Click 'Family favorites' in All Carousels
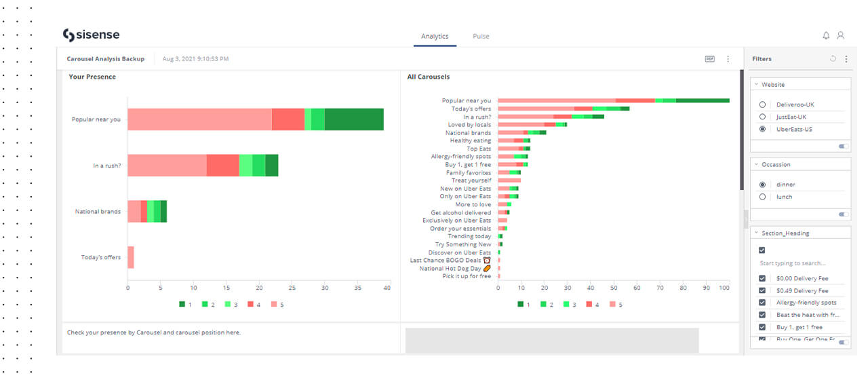The image size is (868, 380). (469, 172)
